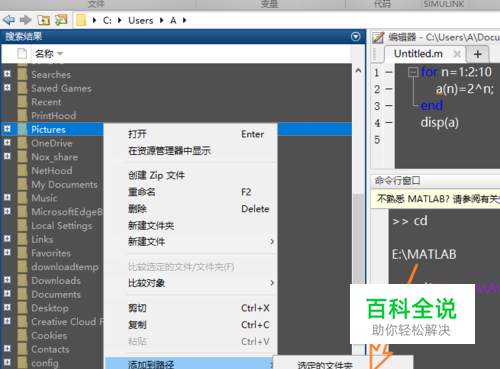Expand the Searches folder

[7, 74]
